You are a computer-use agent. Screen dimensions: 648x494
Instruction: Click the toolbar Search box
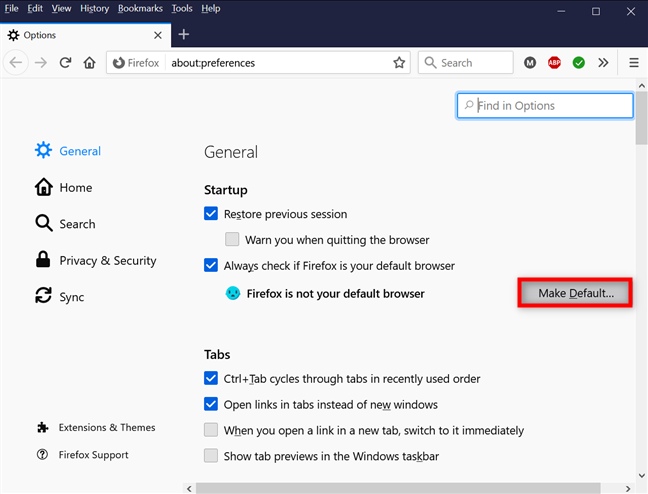pyautogui.click(x=466, y=62)
